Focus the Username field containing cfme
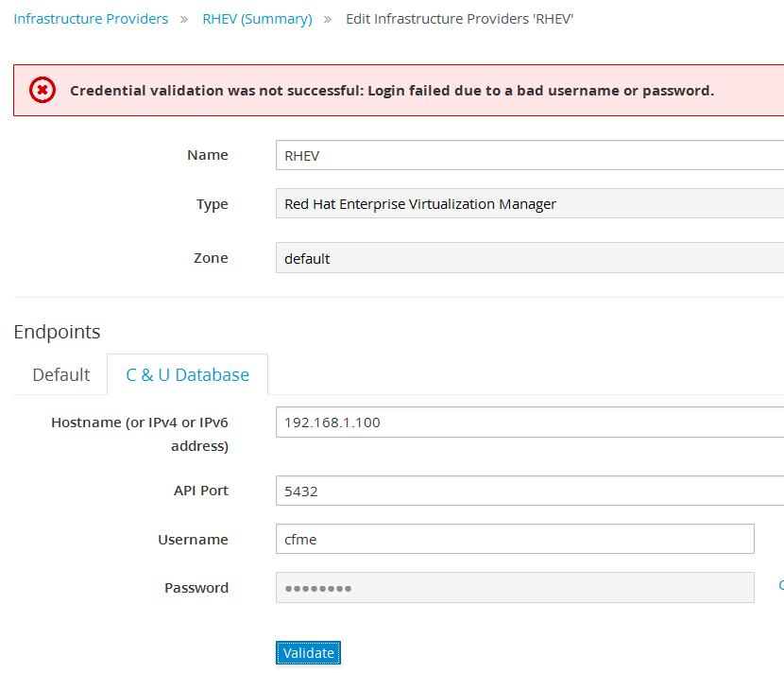Image resolution: width=784 pixels, height=673 pixels. click(515, 539)
